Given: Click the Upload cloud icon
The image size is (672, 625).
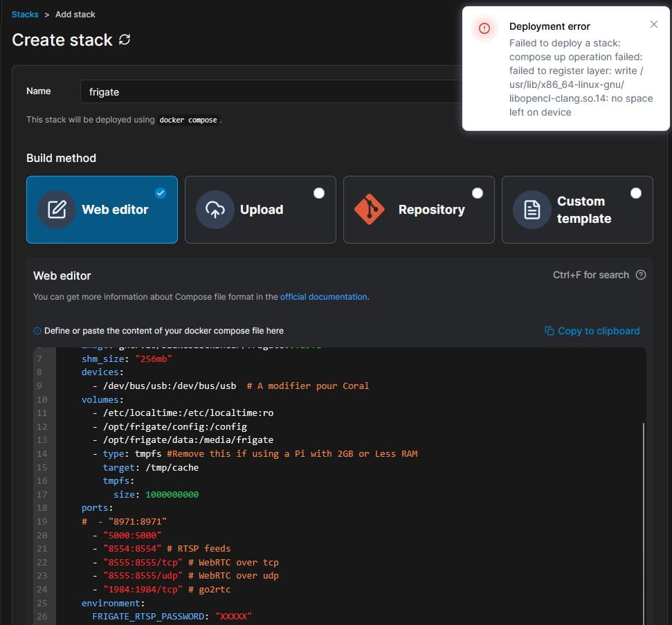Looking at the screenshot, I should tap(215, 210).
